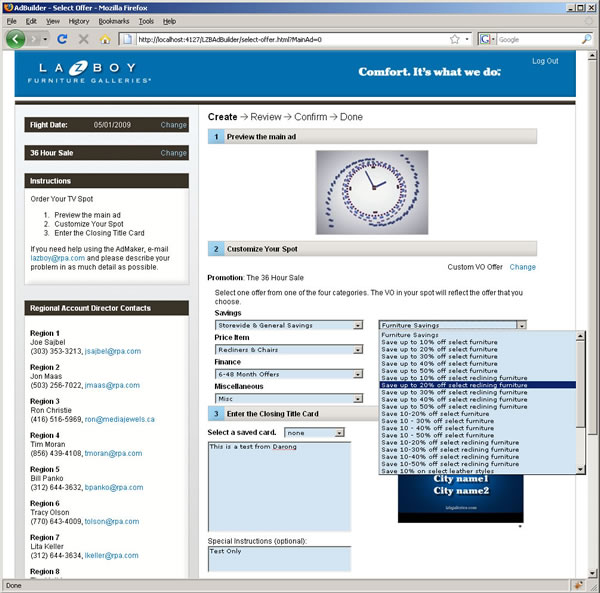
Task: Click the Log Out link
Action: click(x=545, y=61)
